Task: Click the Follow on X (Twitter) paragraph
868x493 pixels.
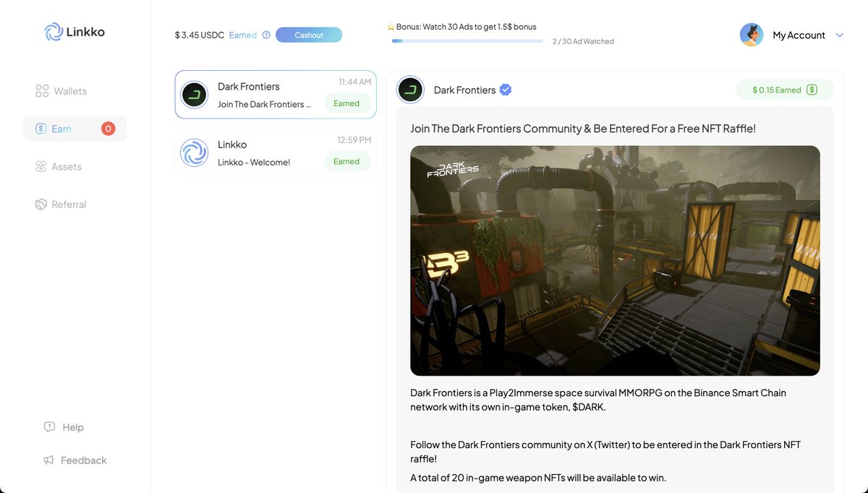Action: pyautogui.click(x=605, y=452)
